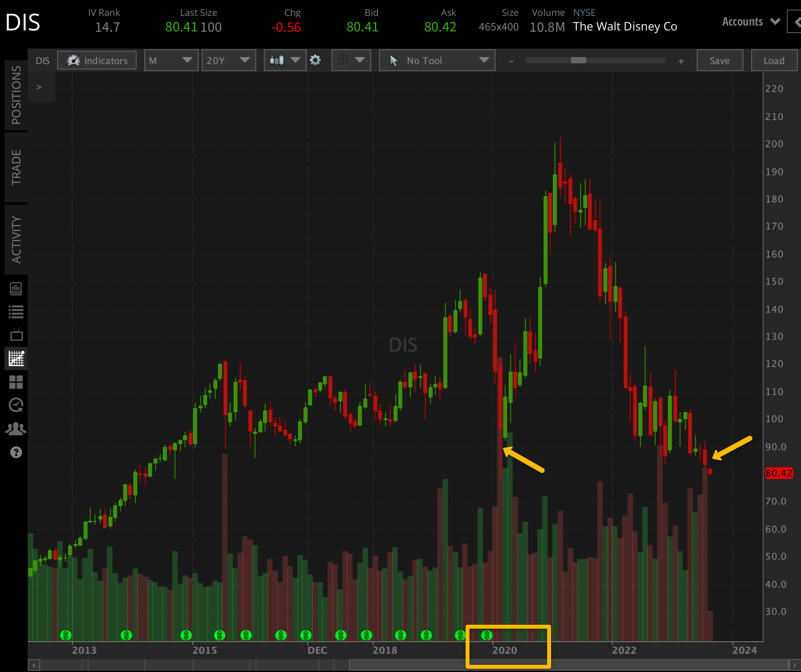Screen dimensions: 801x672
Task: Open the research book icon in sidebar
Action: click(16, 289)
